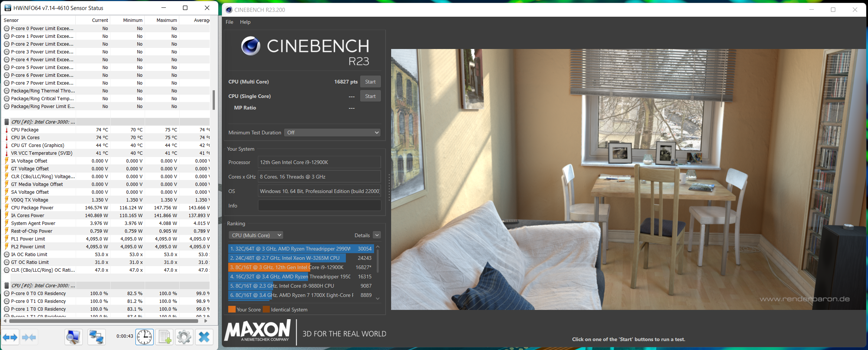The image size is (868, 350).
Task: Open the remote network computers icon
Action: pyautogui.click(x=96, y=337)
